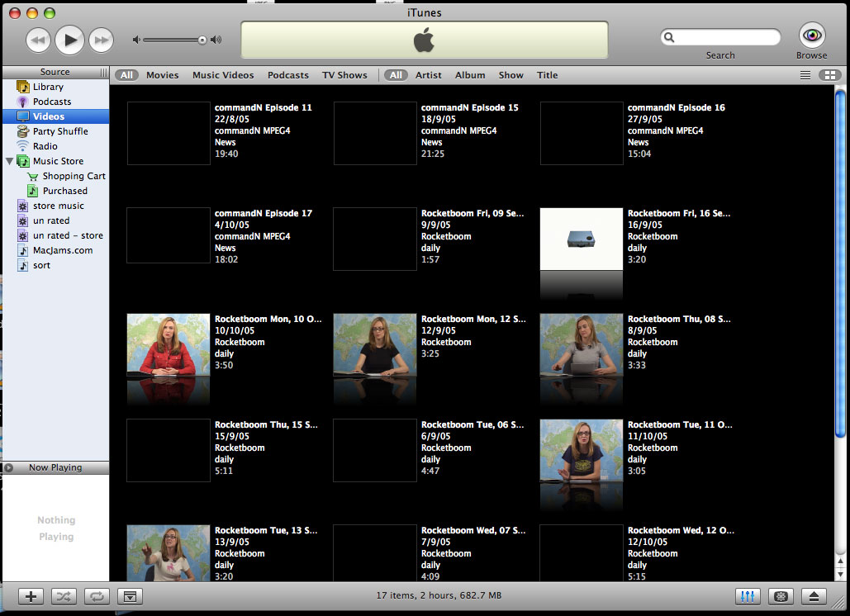850x616 pixels.
Task: Click the Play button
Action: pyautogui.click(x=70, y=40)
